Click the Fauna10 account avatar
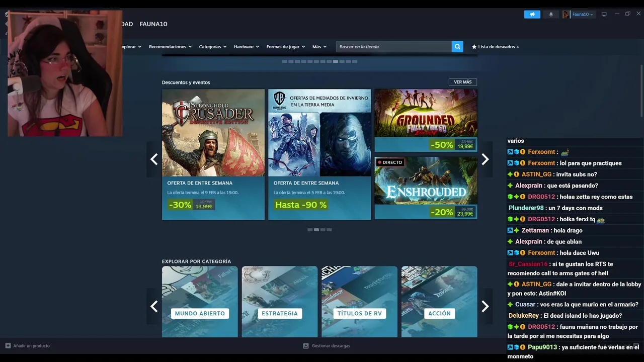 tap(566, 14)
